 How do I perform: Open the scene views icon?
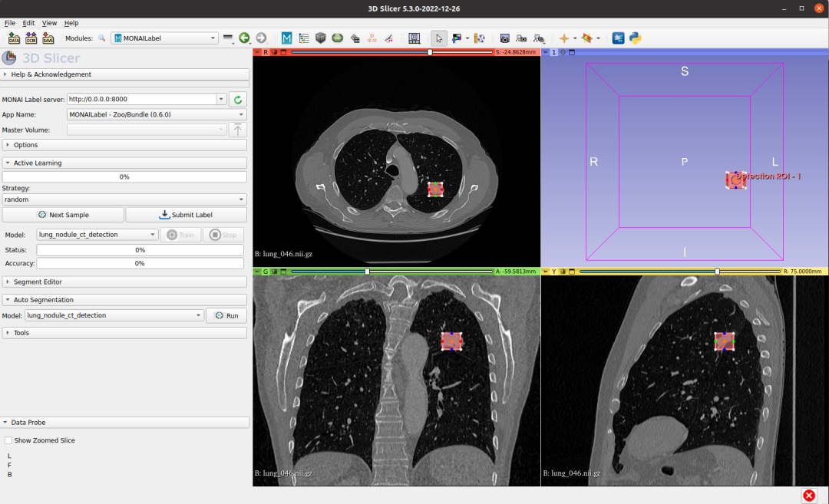point(521,38)
